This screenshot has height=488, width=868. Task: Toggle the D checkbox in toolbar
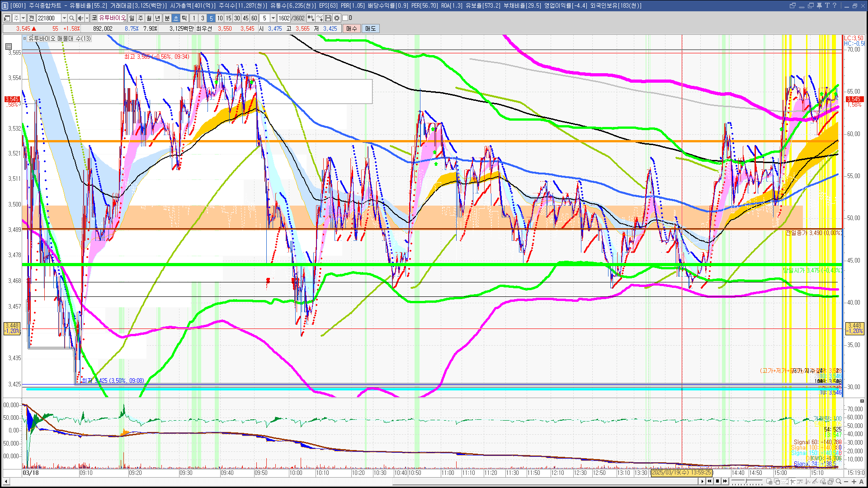pos(345,18)
